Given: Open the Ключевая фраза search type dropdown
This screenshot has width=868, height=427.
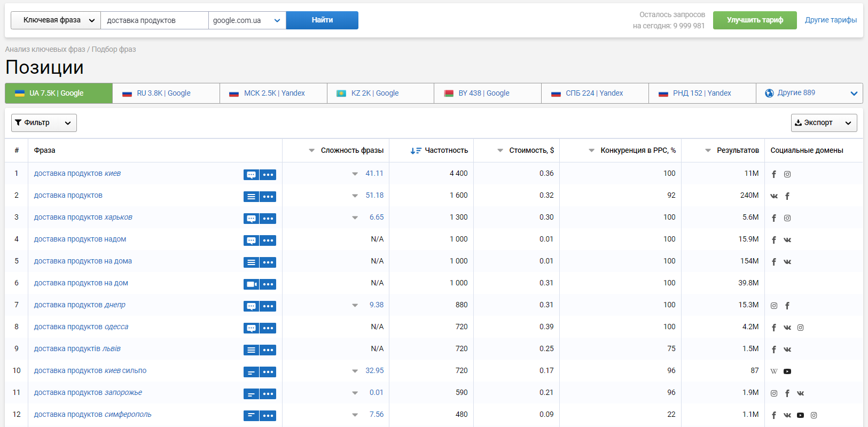Looking at the screenshot, I should click(56, 20).
